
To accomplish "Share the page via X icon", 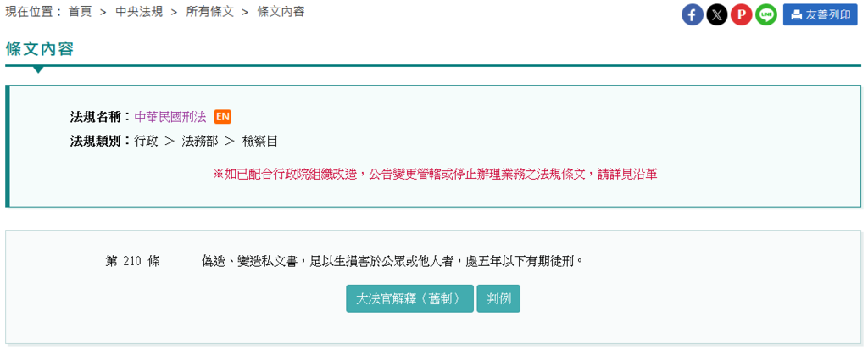I will pyautogui.click(x=717, y=15).
